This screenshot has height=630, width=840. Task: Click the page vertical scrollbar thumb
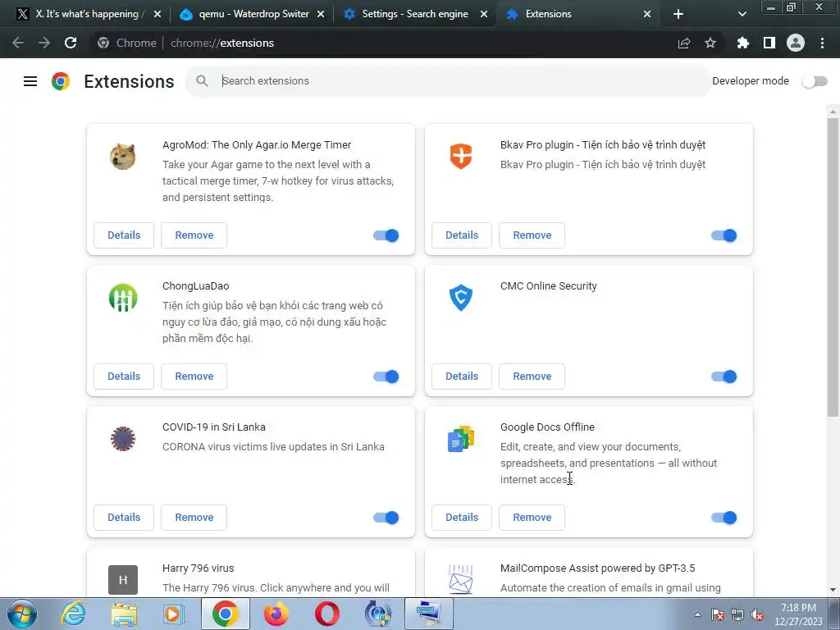pos(833,267)
